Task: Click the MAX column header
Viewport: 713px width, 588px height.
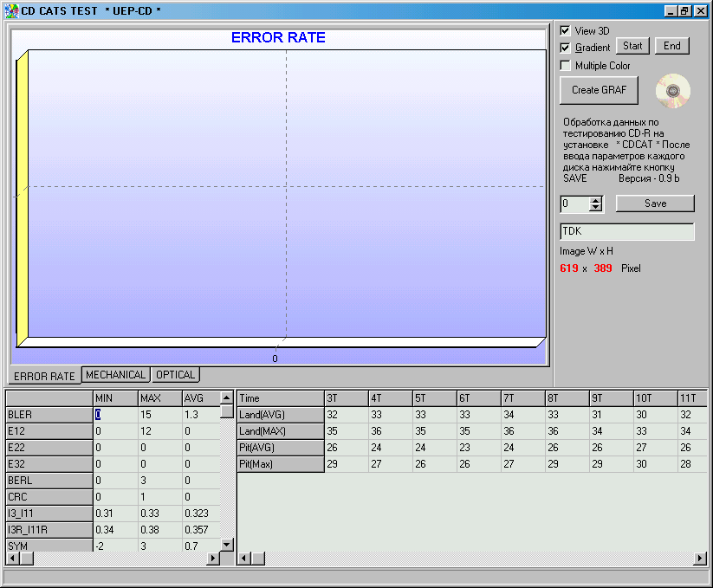Action: tap(160, 398)
